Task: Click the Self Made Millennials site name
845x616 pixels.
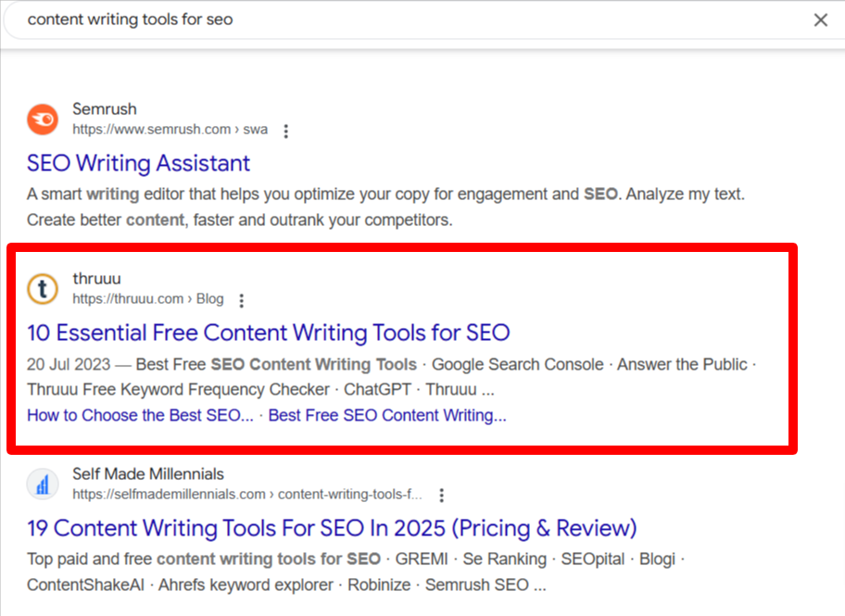Action: coord(148,473)
